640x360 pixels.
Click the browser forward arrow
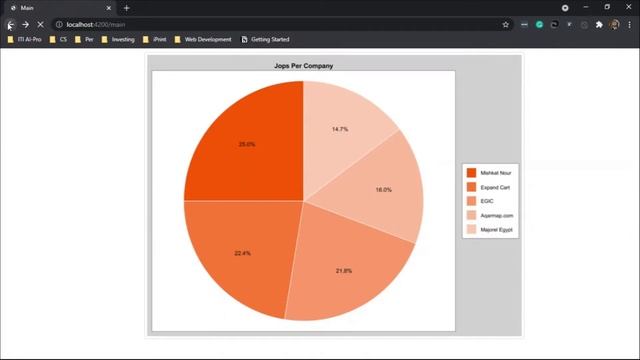25,24
